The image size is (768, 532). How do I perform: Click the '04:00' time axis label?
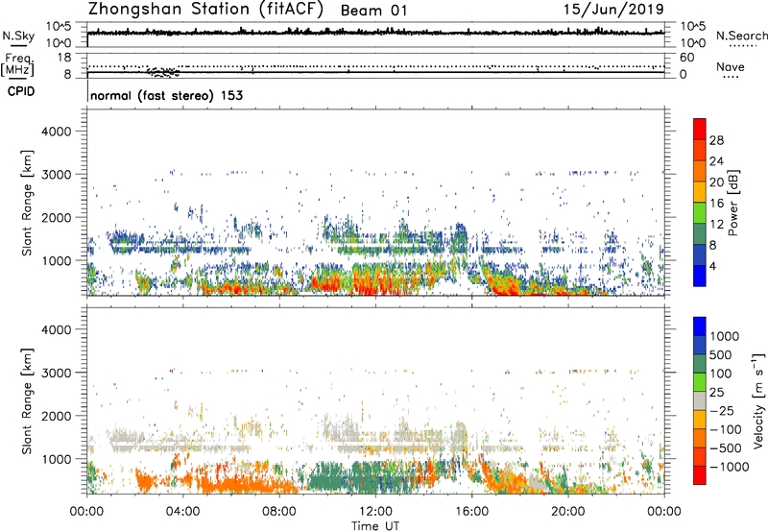pos(182,512)
